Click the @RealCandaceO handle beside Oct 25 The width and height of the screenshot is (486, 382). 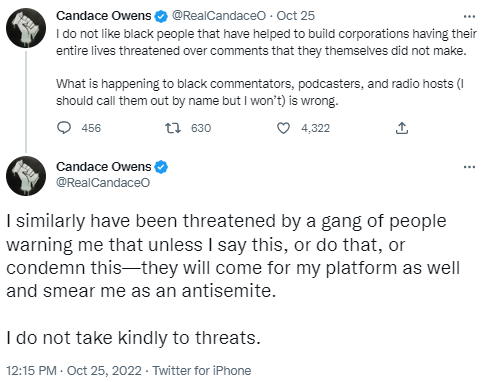coord(219,16)
